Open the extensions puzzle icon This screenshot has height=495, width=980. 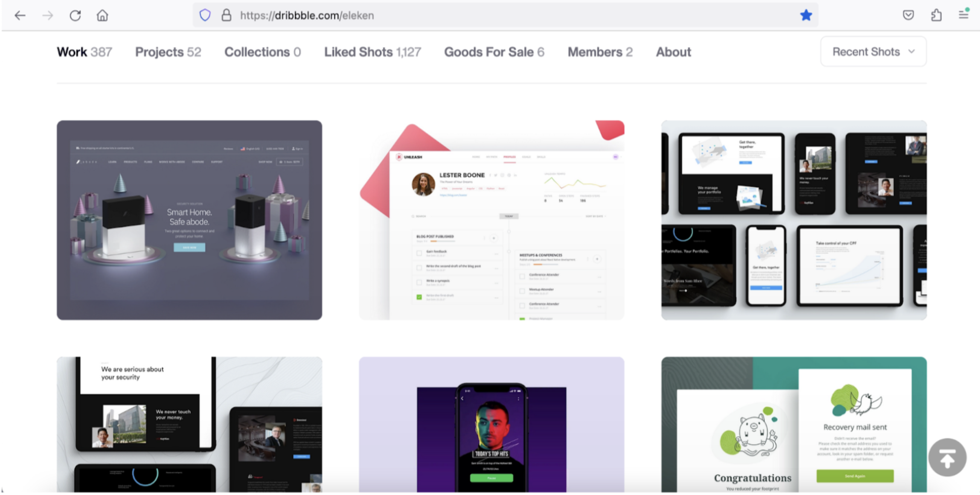pyautogui.click(x=936, y=15)
